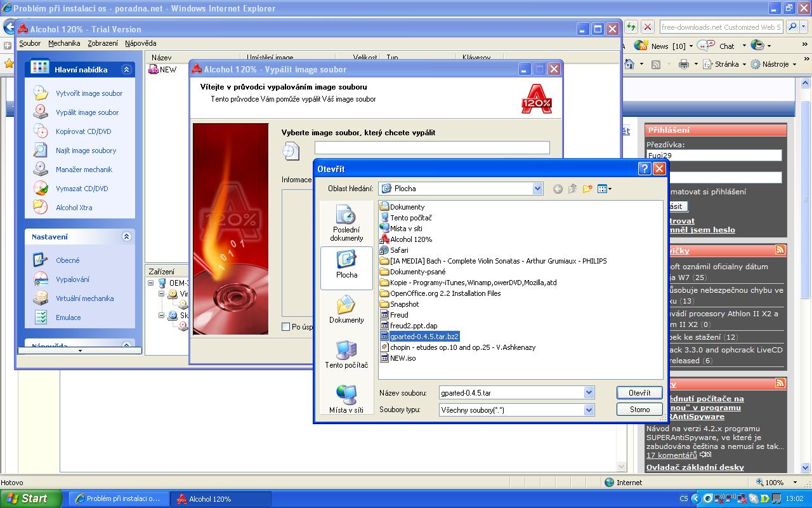Click the Vytvořit image soubor icon

(41, 93)
